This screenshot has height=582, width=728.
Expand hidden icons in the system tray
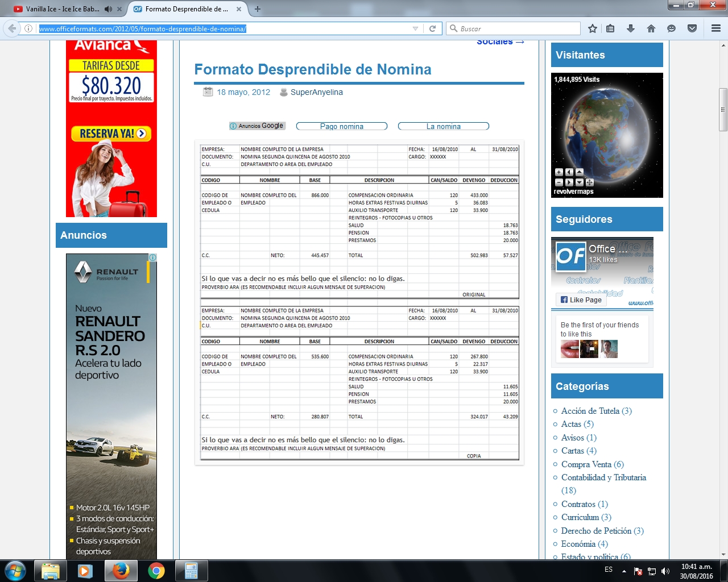624,570
